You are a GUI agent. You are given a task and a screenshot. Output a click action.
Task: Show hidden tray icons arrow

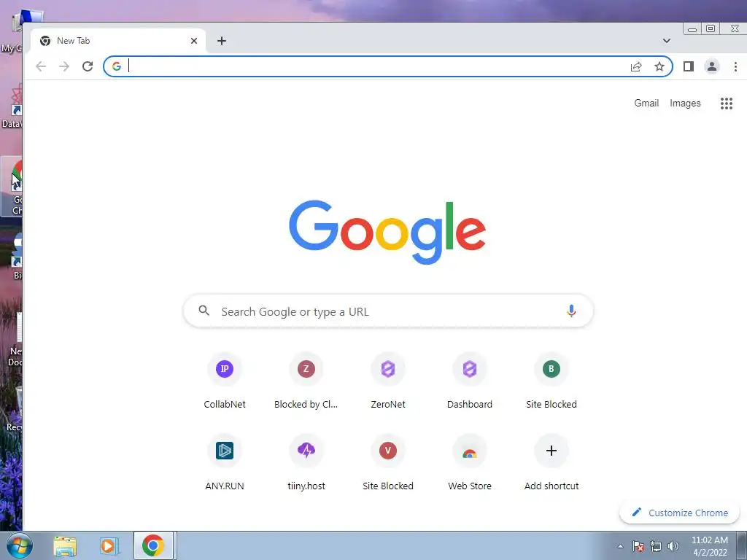(620, 546)
